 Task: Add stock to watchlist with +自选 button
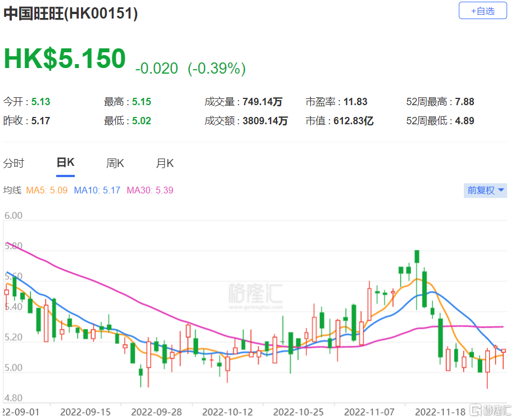(482, 11)
